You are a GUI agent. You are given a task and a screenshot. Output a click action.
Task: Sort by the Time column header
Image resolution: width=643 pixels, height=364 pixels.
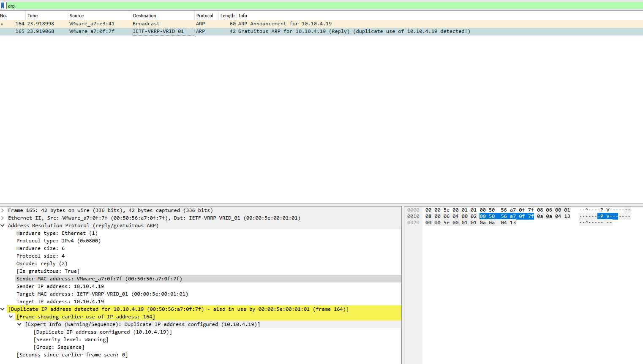[33, 16]
